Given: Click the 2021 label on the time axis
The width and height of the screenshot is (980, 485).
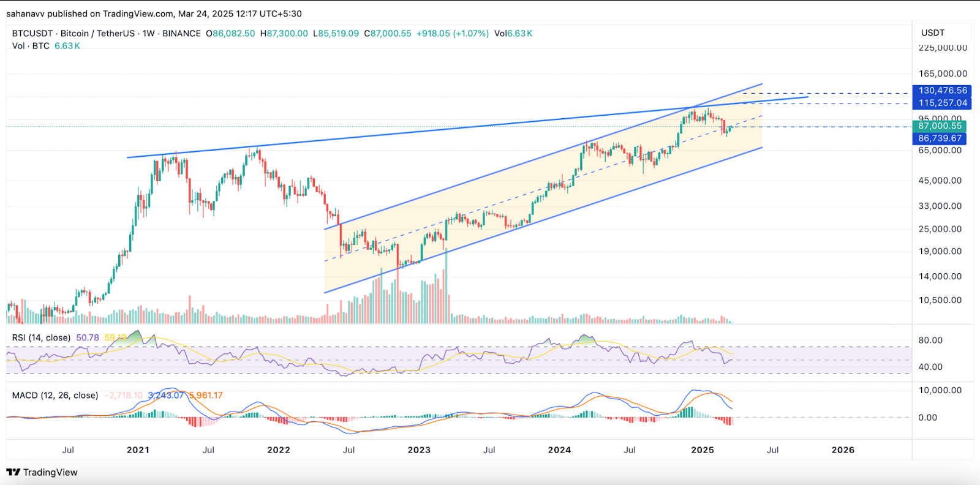Looking at the screenshot, I should pos(138,450).
